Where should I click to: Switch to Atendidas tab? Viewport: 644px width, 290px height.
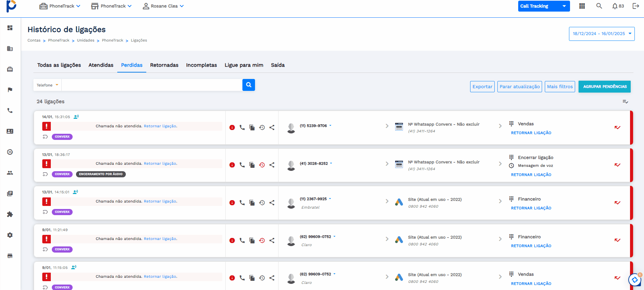click(101, 65)
